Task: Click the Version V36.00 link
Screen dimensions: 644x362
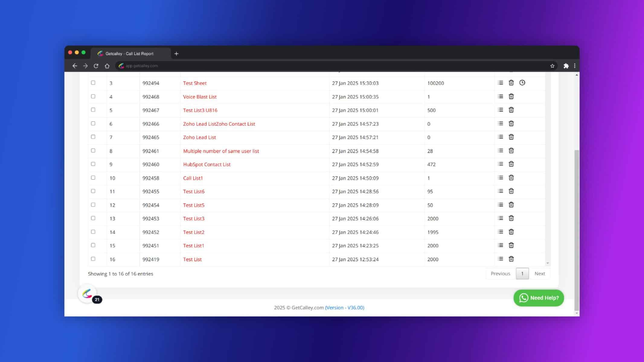Action: 344,307
